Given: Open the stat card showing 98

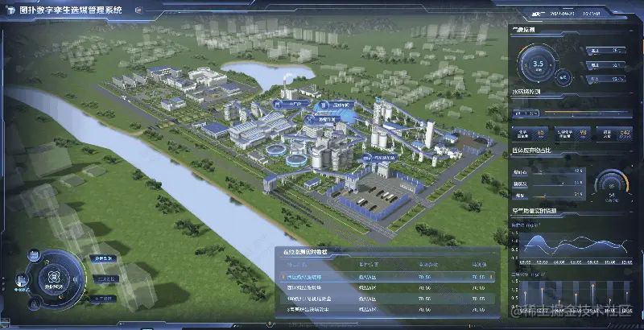Looking at the screenshot, I should tap(572, 134).
